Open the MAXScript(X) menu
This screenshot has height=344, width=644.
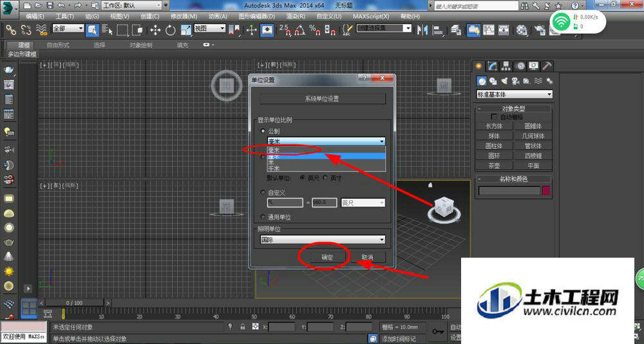371,17
